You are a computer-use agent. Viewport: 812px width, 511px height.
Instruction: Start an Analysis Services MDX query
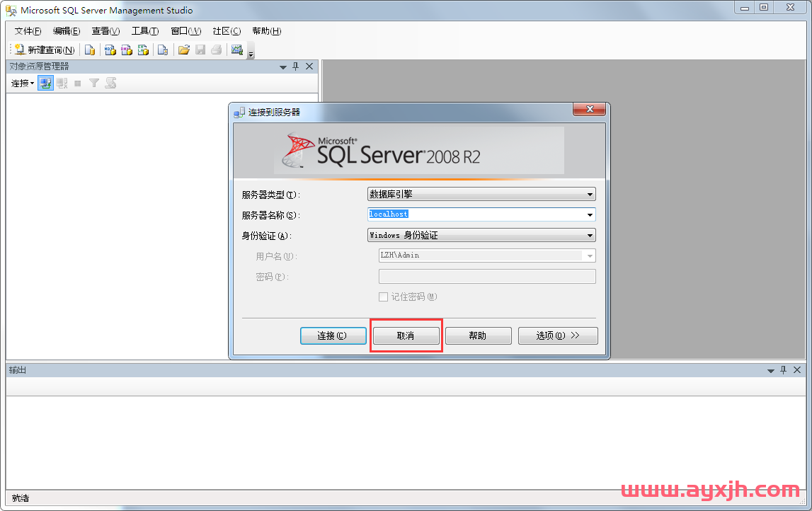110,50
